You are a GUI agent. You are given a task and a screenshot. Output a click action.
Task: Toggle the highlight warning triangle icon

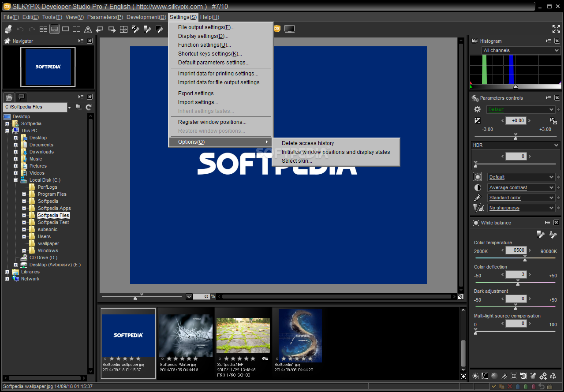(88, 30)
